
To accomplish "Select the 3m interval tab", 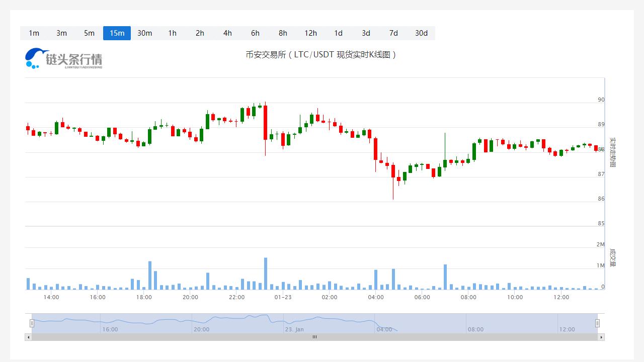I will tap(61, 33).
